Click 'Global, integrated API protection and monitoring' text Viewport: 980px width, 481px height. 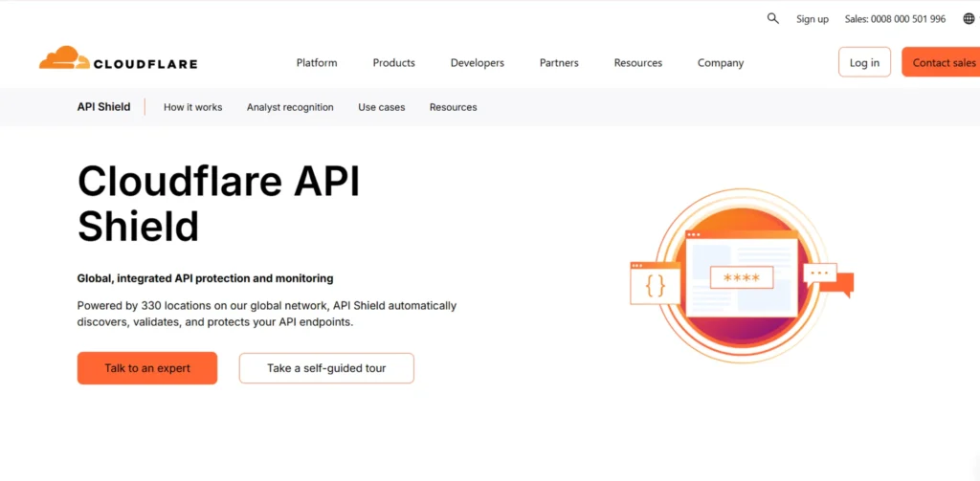205,278
